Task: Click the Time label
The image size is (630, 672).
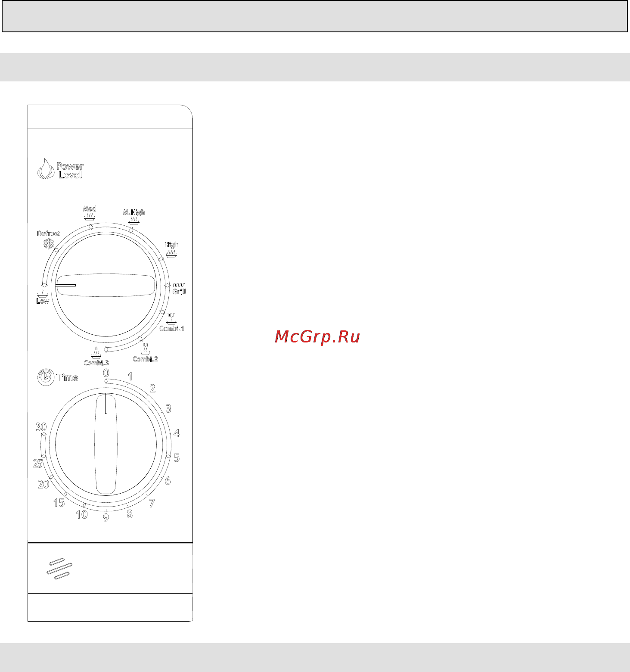Action: 68,378
